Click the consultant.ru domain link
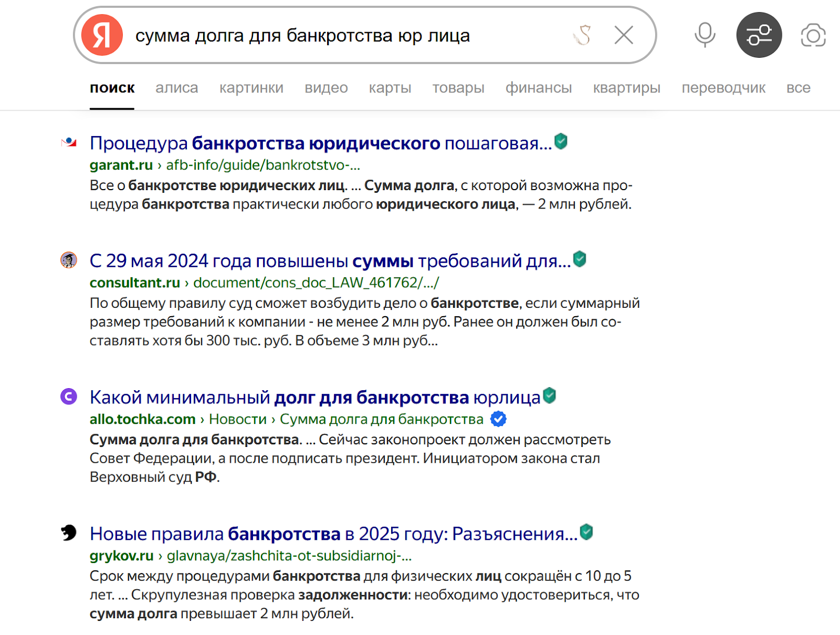This screenshot has width=840, height=635. 135,283
